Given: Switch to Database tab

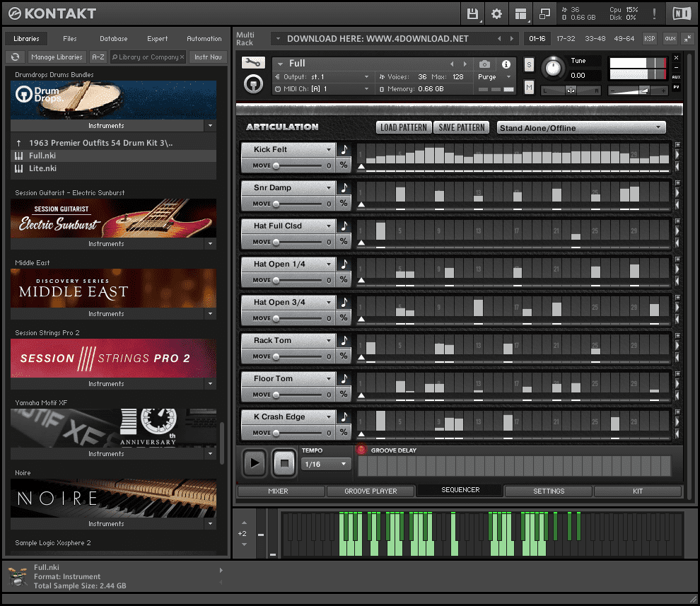Looking at the screenshot, I should pos(113,39).
